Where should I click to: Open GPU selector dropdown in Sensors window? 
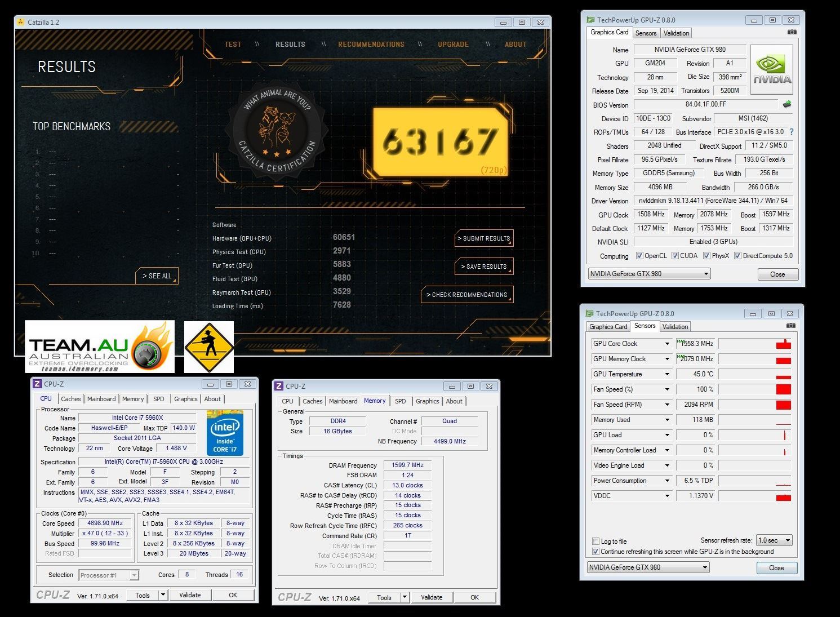(x=648, y=567)
